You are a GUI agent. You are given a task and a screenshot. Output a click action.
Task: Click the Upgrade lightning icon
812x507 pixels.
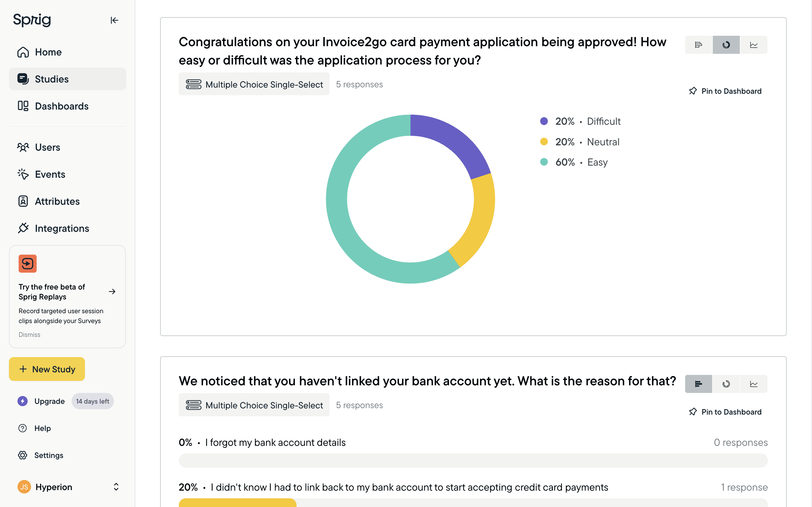23,401
